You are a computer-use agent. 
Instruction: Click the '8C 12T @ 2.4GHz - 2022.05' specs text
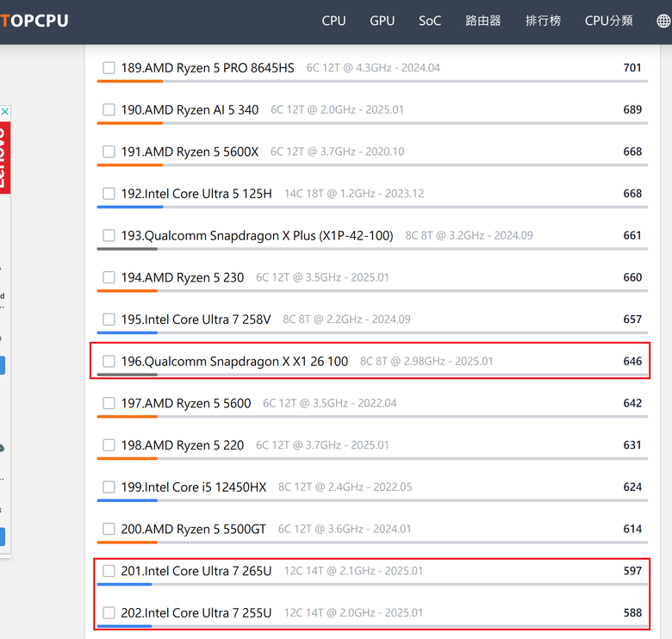click(x=345, y=487)
